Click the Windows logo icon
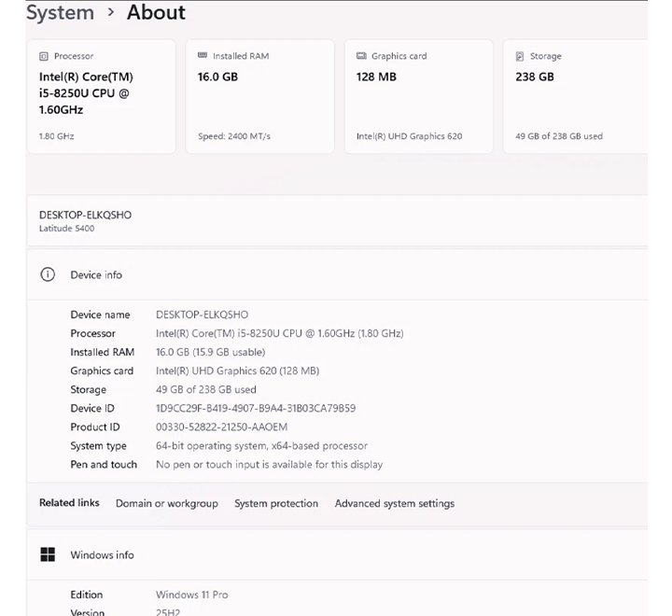The image size is (672, 616). pos(48,554)
